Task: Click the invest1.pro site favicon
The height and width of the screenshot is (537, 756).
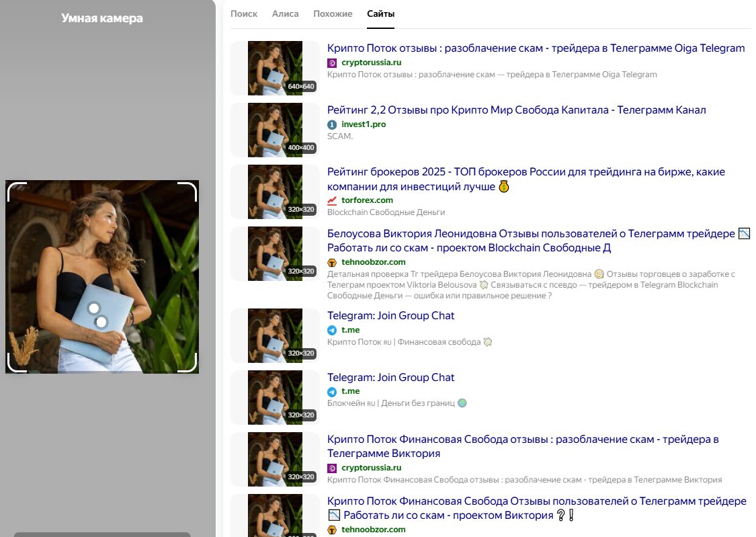Action: click(332, 124)
